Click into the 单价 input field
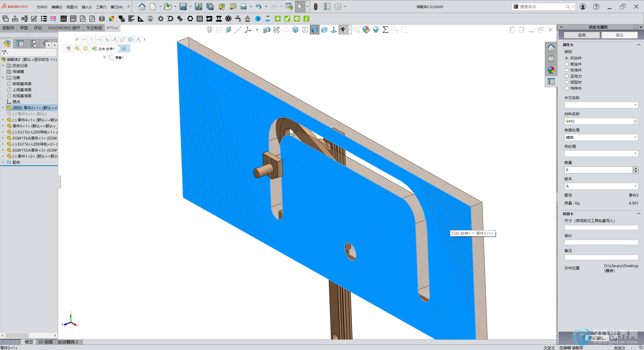 coord(601,242)
